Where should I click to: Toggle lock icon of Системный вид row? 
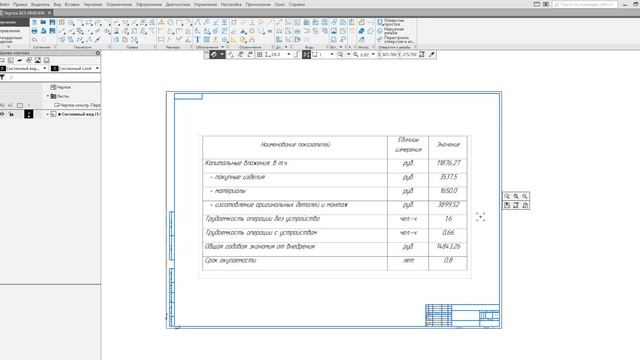pyautogui.click(x=11, y=114)
